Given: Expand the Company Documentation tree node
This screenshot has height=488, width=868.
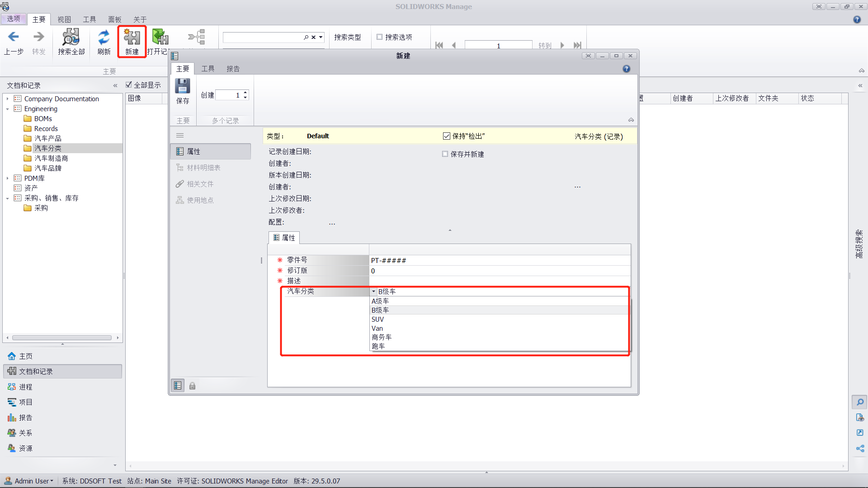Looking at the screenshot, I should (8, 99).
